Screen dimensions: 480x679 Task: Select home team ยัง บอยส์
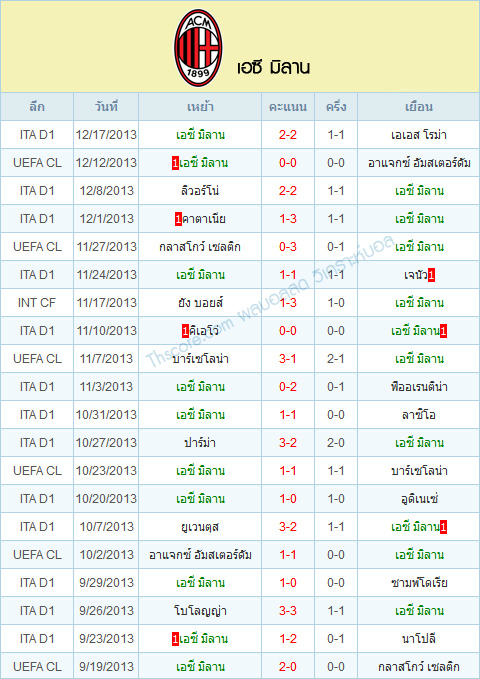tap(200, 303)
